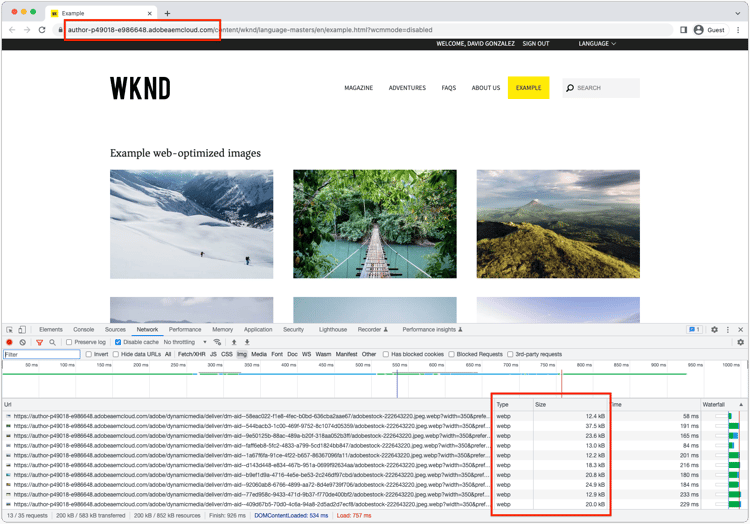Open the Application tab

pyautogui.click(x=258, y=330)
